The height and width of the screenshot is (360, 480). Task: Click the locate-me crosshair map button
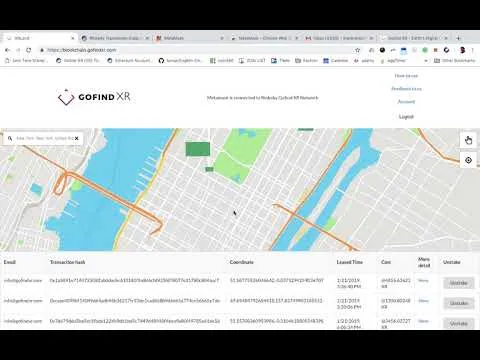468,160
